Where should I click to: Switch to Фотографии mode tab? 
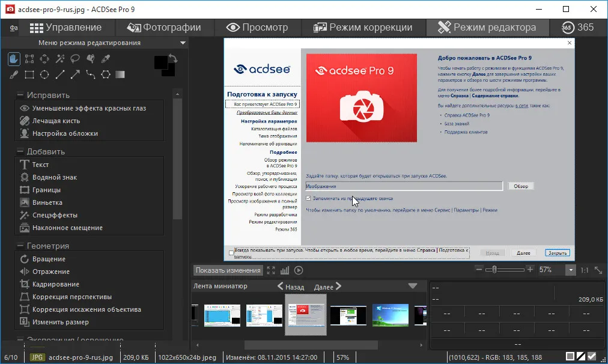point(164,28)
